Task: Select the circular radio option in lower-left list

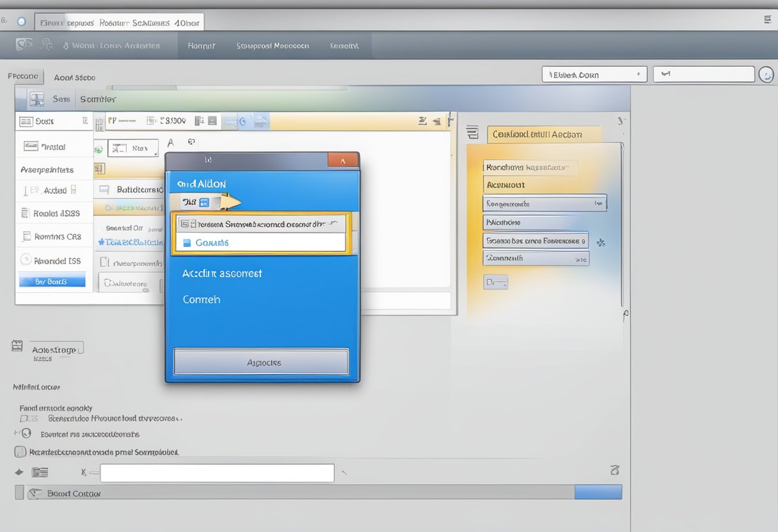Action: [x=18, y=434]
